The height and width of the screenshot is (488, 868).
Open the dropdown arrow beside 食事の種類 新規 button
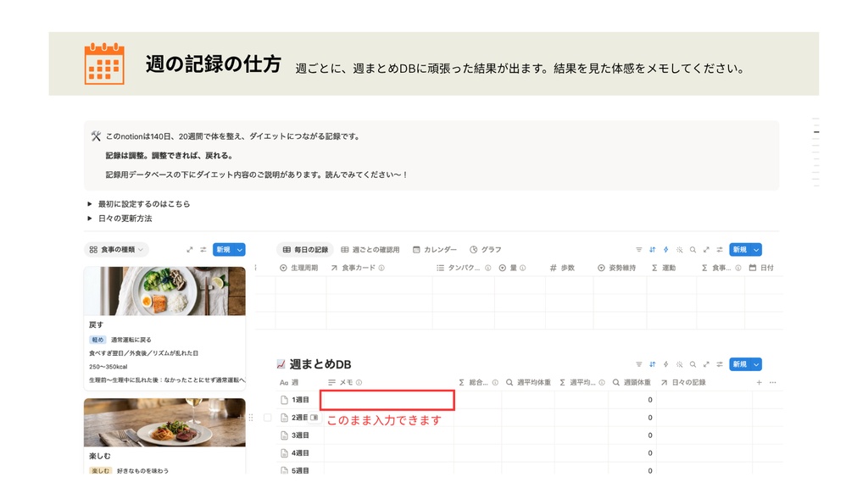[x=240, y=250]
